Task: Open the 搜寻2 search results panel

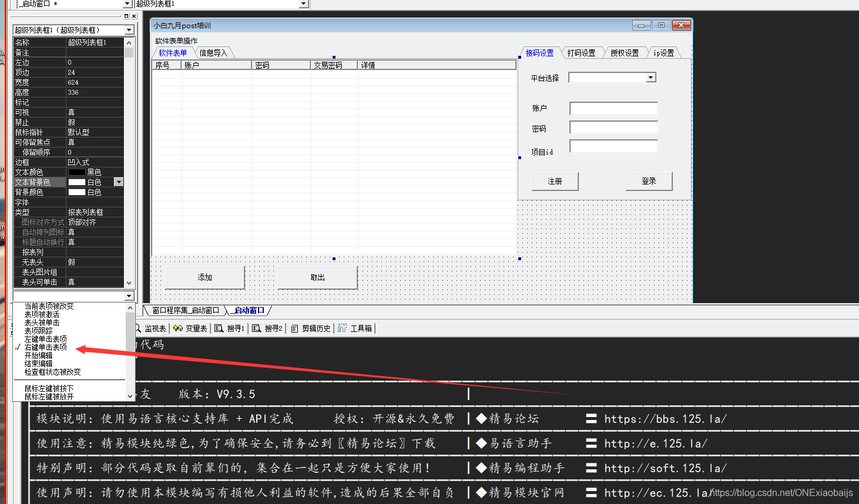Action: tap(268, 328)
